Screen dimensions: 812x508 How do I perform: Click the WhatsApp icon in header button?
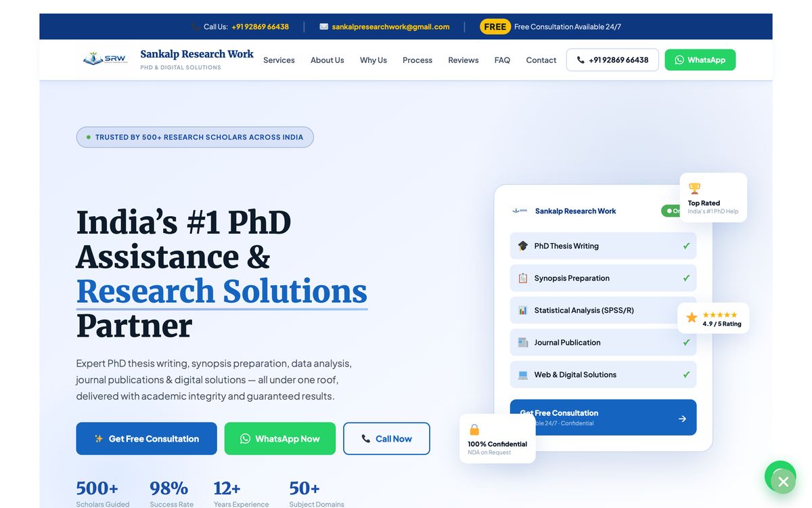(679, 60)
